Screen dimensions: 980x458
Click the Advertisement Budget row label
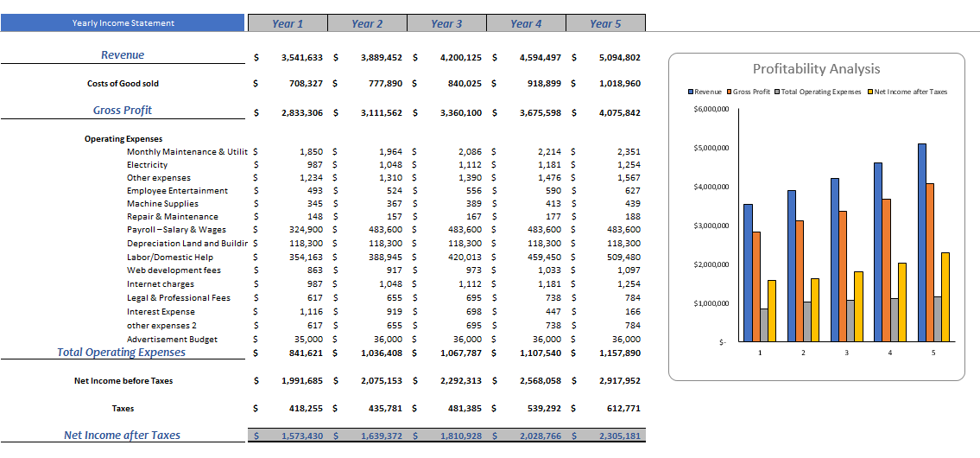coord(172,340)
